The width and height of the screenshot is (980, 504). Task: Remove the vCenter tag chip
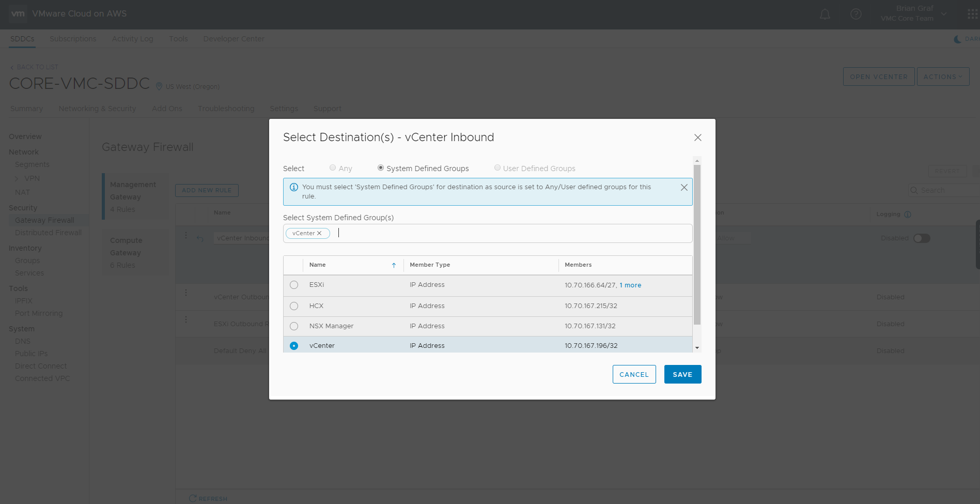coord(319,234)
